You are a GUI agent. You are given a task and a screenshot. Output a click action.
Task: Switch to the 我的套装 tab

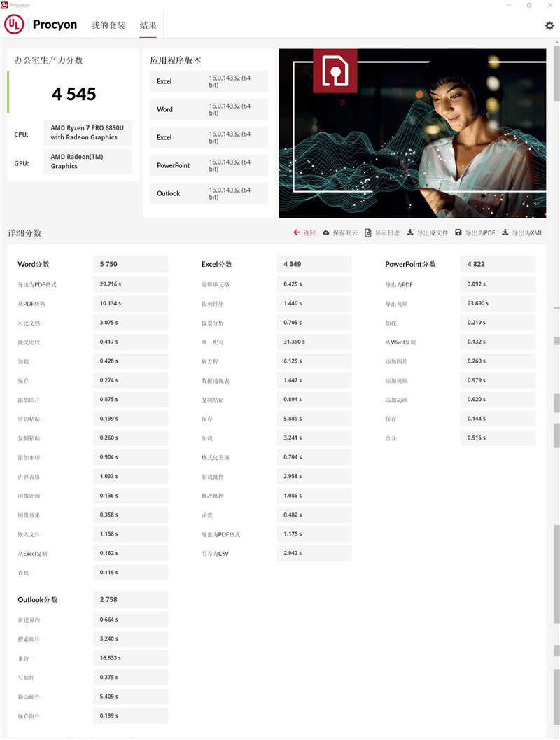click(x=108, y=25)
